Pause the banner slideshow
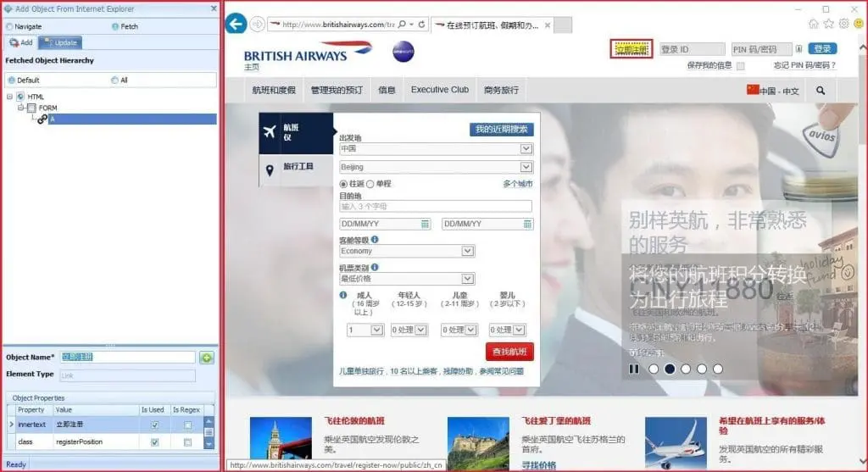 [634, 369]
